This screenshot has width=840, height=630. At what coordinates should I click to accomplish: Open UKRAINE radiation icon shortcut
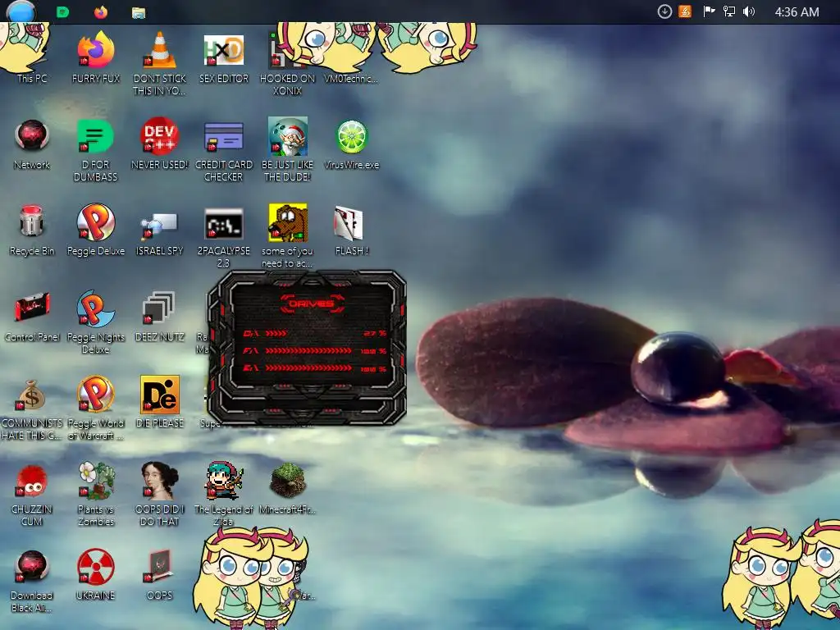pos(95,575)
